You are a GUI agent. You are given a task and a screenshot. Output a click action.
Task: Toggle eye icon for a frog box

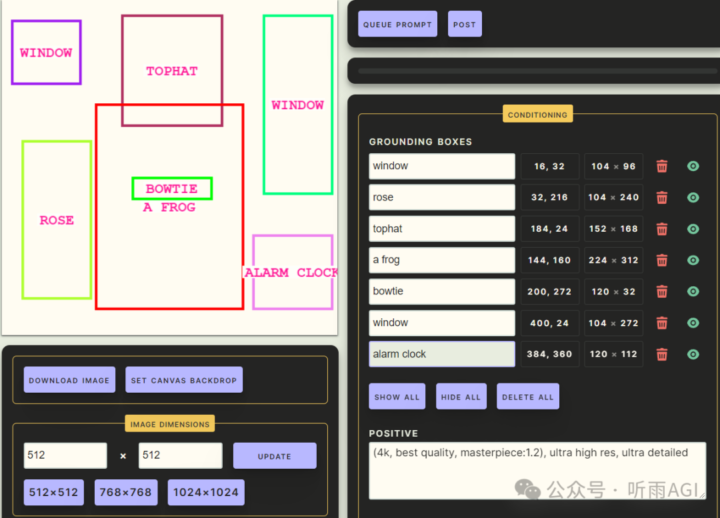[x=693, y=260]
